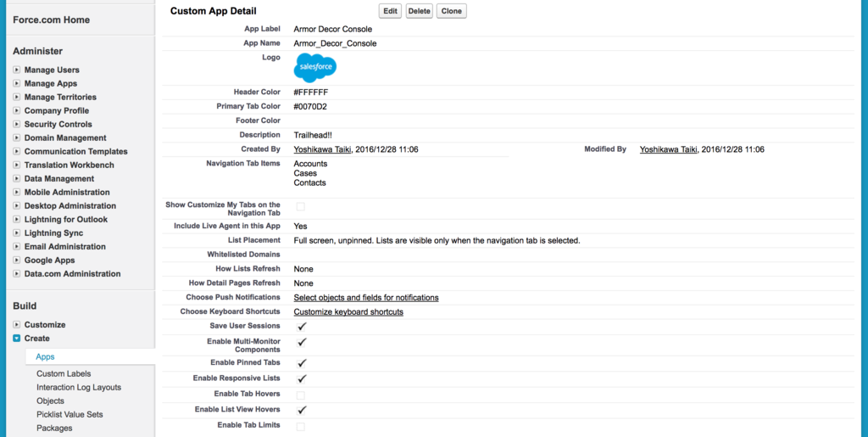Click the Create label under Build
The height and width of the screenshot is (437, 868).
(36, 339)
